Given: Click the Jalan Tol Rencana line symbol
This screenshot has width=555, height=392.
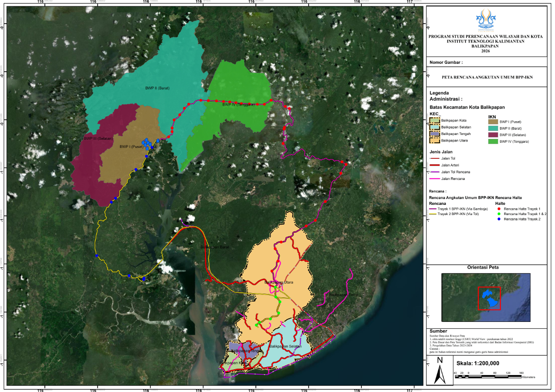Looking at the screenshot, I should point(434,172).
